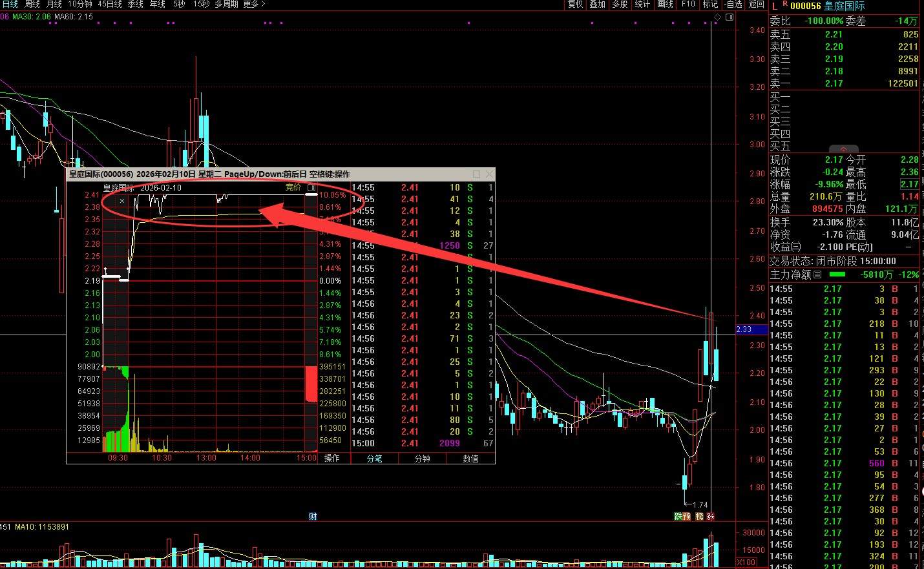The image size is (924, 569).
Task: Select the 45日线 period tab
Action: (110, 4)
